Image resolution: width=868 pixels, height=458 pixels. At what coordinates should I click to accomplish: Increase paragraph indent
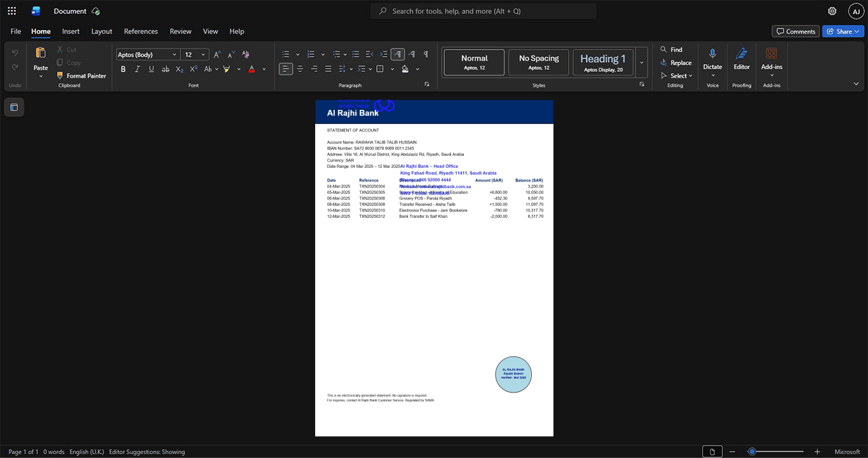tap(383, 55)
